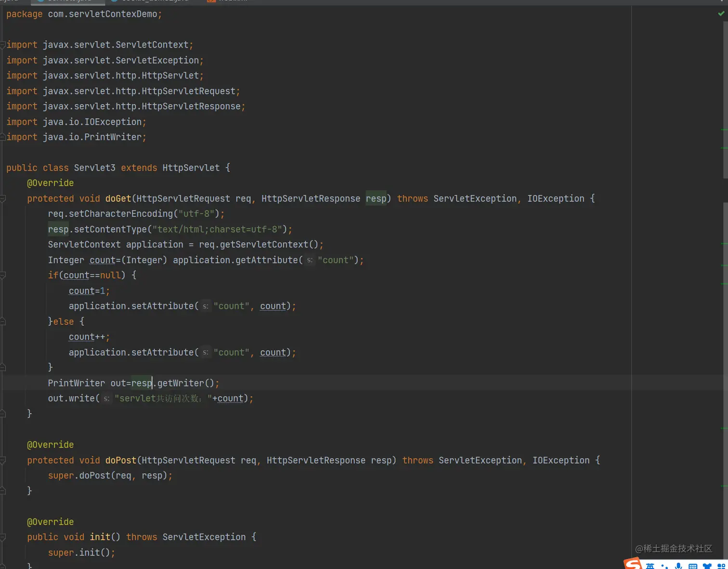The image size is (728, 569).
Task: Click the s: hint before getAttribute "count"
Action: (x=310, y=260)
